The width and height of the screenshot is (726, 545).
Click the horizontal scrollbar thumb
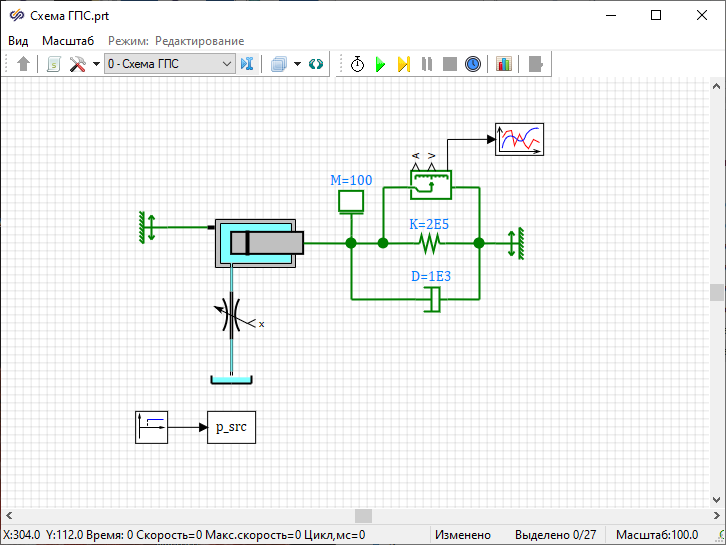(x=363, y=516)
